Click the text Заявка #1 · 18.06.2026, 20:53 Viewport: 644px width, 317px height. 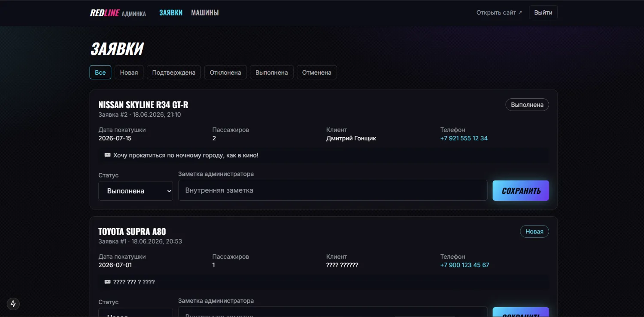click(x=140, y=242)
